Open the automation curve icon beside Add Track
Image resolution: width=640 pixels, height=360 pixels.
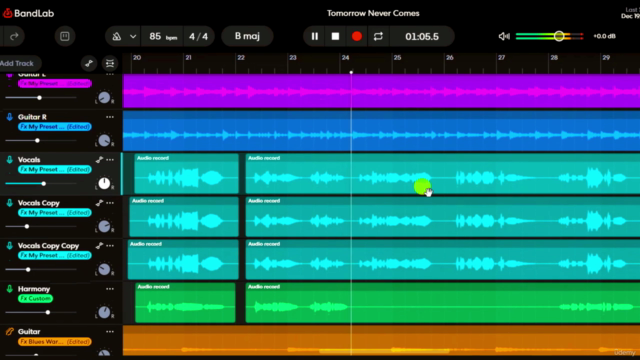point(89,63)
